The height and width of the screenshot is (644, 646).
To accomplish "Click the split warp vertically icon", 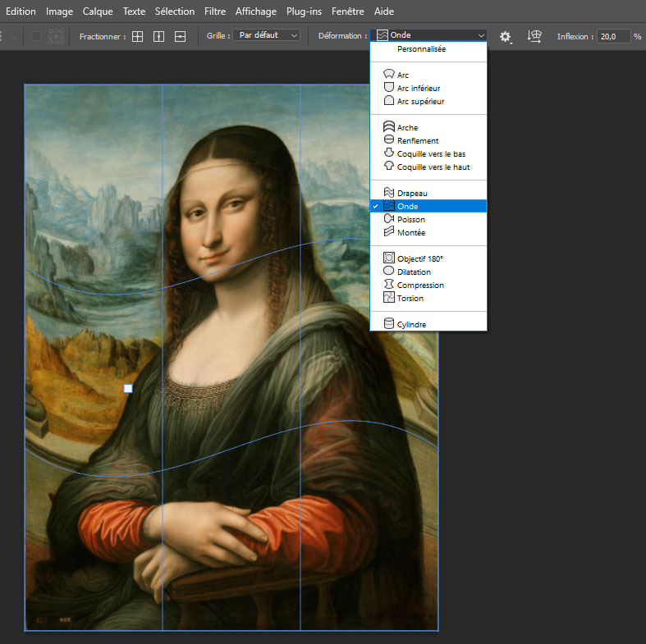I will point(158,36).
